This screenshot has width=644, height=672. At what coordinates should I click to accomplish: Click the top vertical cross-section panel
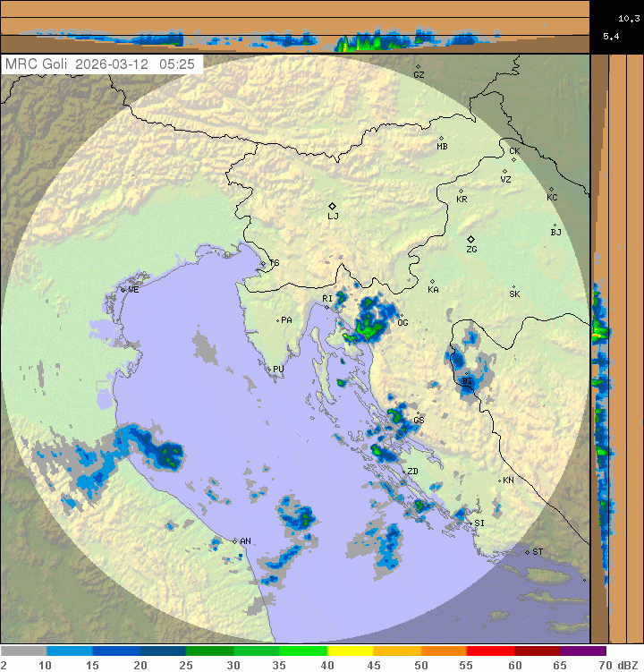[x=295, y=27]
